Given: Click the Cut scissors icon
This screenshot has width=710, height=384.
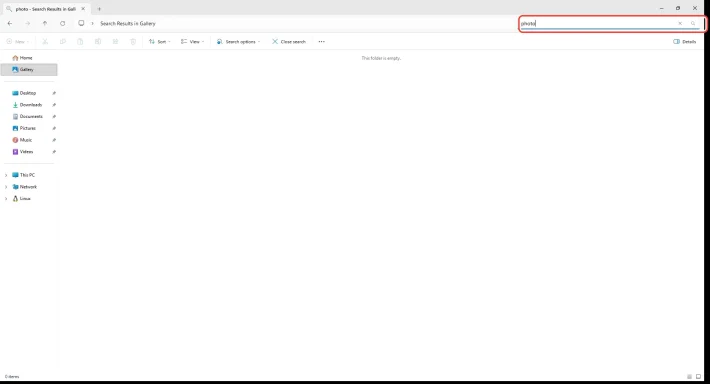Looking at the screenshot, I should [45, 42].
